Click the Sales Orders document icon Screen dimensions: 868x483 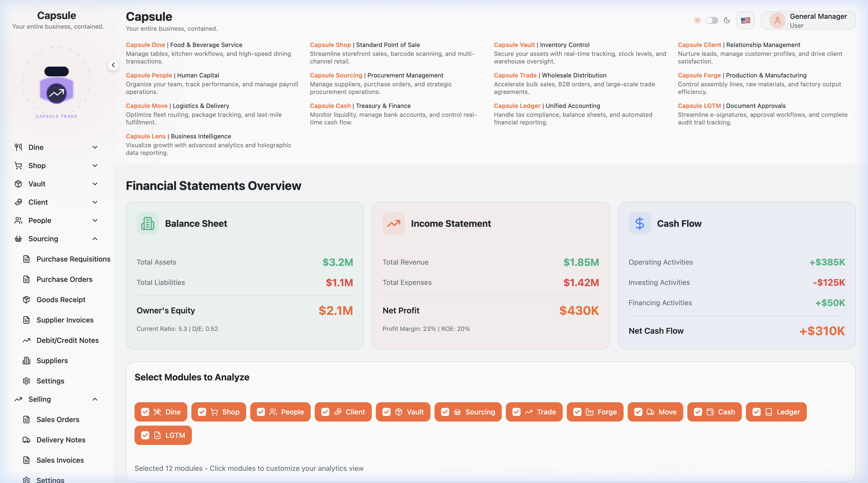pos(26,419)
